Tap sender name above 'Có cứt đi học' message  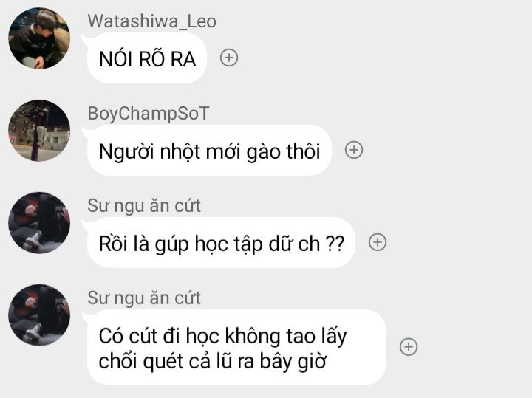point(144,298)
